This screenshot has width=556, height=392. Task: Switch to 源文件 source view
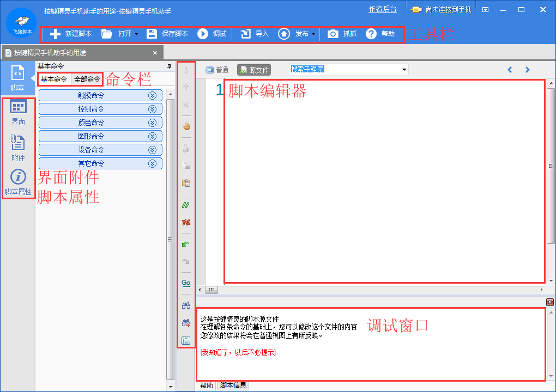(x=254, y=70)
